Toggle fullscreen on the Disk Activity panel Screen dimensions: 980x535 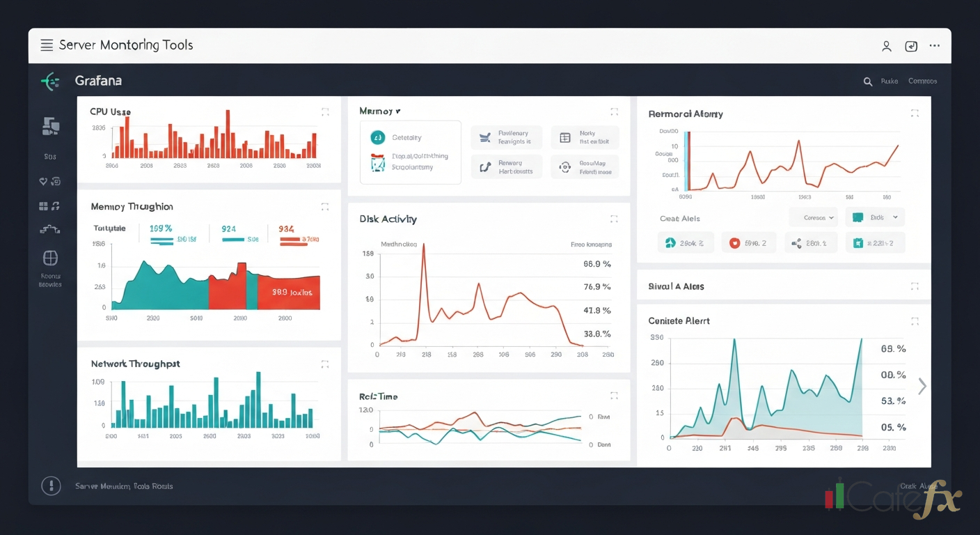(613, 219)
